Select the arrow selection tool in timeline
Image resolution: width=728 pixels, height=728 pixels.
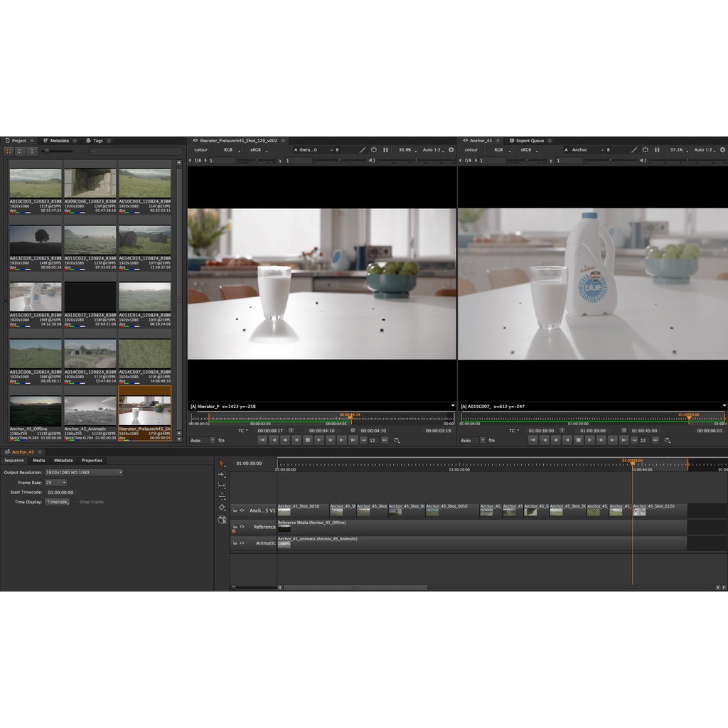coord(222,463)
